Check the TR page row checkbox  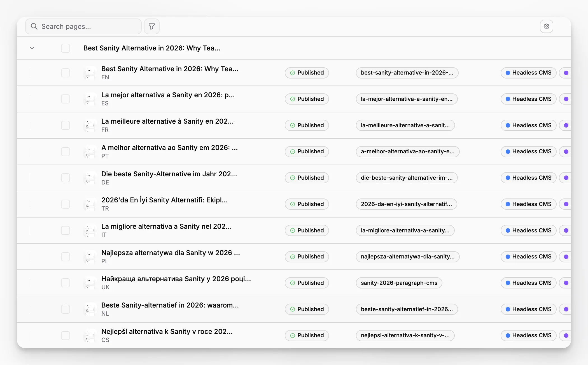66,204
